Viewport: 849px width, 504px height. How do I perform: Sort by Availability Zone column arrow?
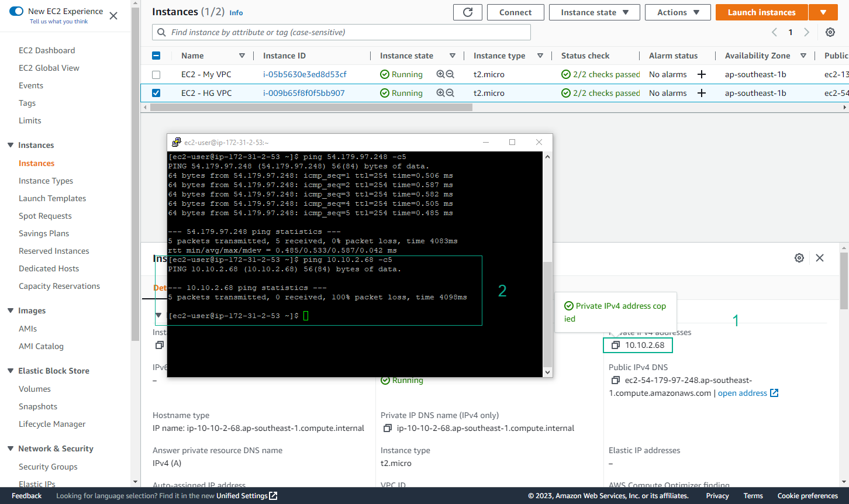[x=803, y=56]
